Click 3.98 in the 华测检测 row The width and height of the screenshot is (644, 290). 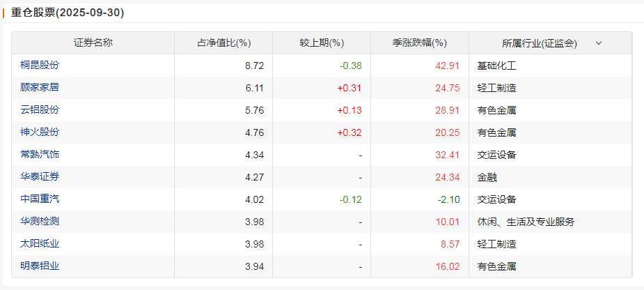click(x=255, y=222)
